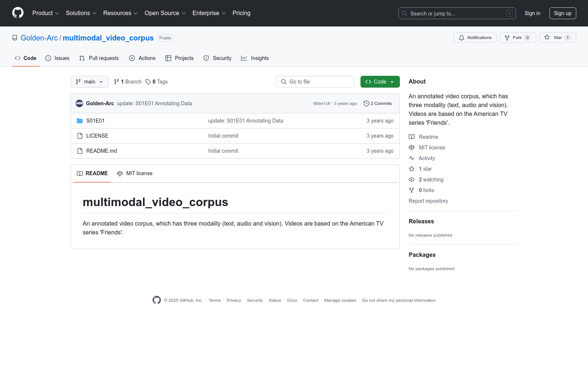Image resolution: width=588 pixels, height=368 pixels.
Task: Click Manage cookies in the footer
Action: coord(340,300)
